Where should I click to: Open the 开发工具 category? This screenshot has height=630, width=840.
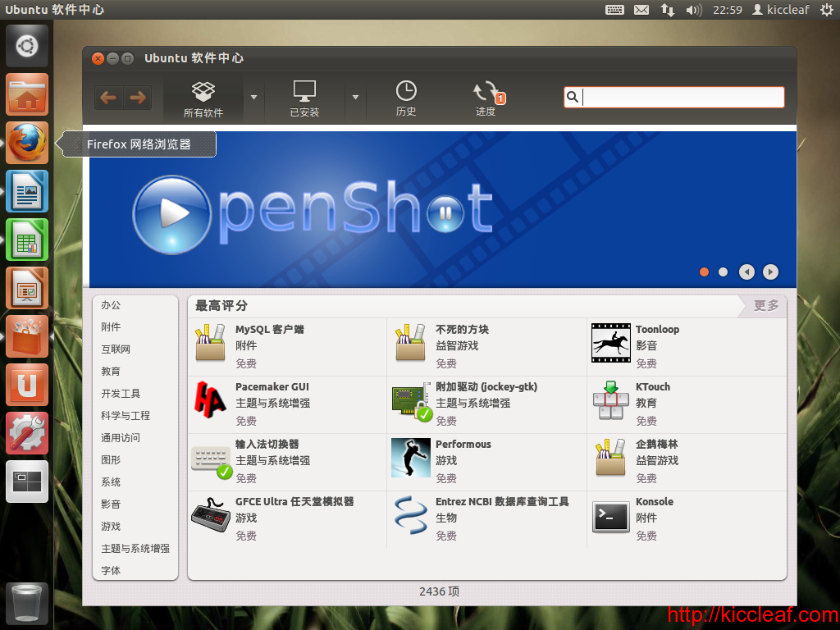coord(121,393)
